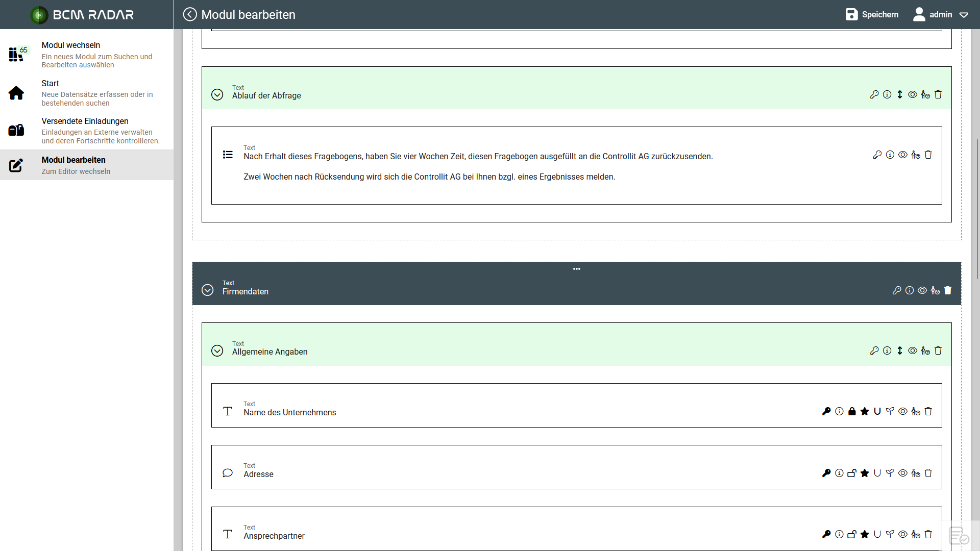Toggle open lock on Adresse field
The width and height of the screenshot is (980, 551).
coord(852,473)
